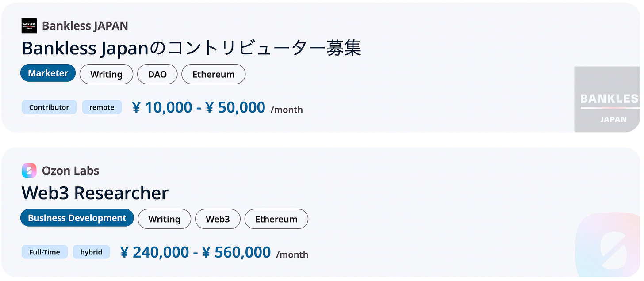Click the Ozon Labs company name
Screen dimensions: 644x281
70,171
